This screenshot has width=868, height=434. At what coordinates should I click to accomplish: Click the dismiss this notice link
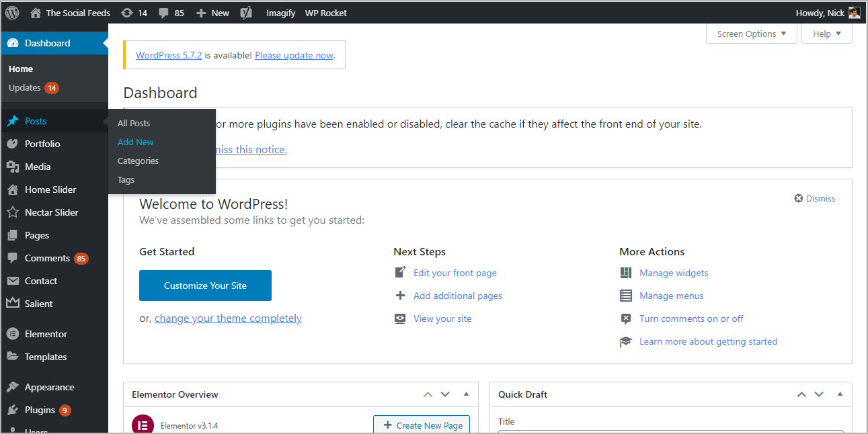coord(251,149)
